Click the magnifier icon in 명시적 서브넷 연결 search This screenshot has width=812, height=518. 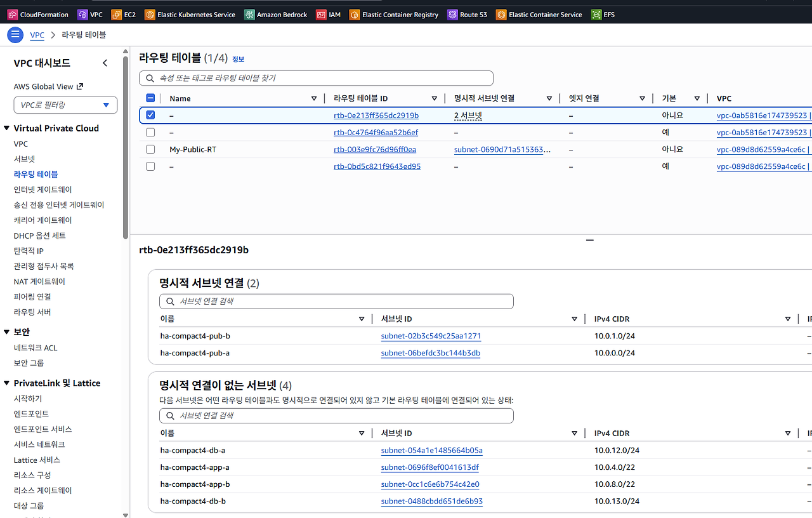170,301
